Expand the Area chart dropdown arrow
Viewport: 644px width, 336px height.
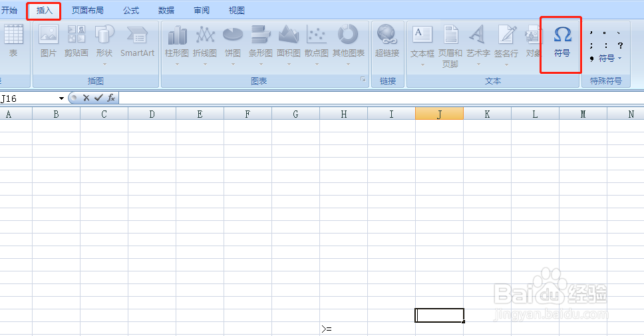tap(289, 64)
